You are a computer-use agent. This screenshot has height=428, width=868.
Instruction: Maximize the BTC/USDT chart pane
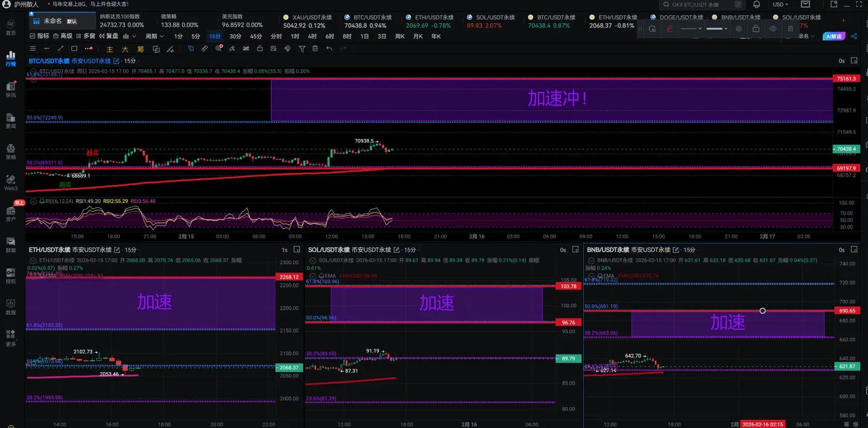854,61
